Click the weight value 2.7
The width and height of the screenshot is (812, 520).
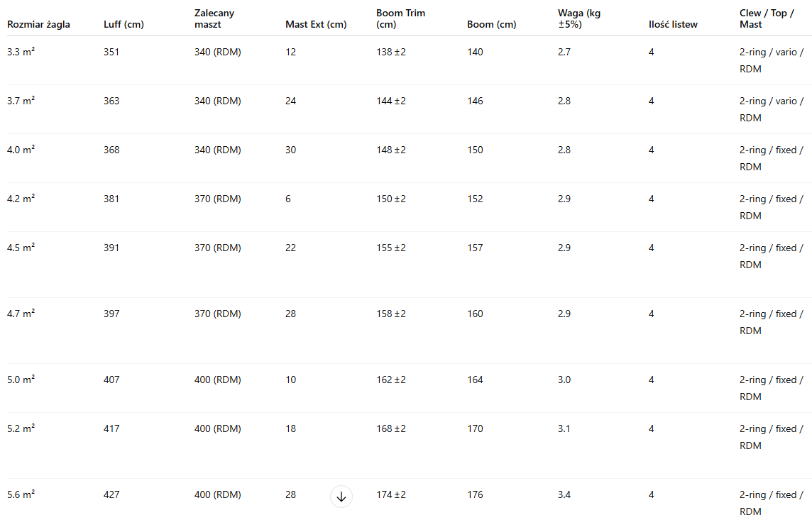click(564, 52)
